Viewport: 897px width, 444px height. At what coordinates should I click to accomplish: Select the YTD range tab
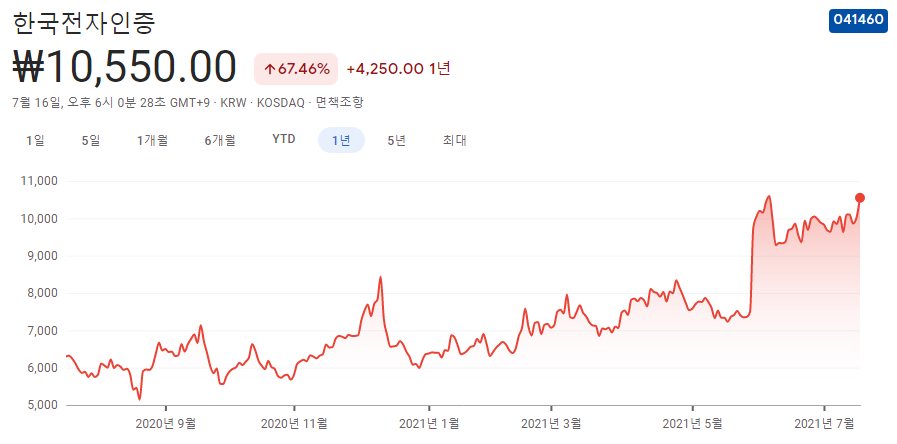coord(284,140)
